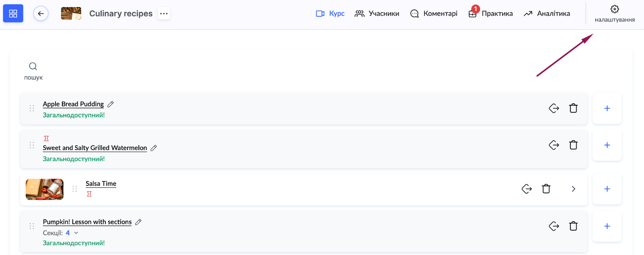
Task: Expand Salsa Time with the chevron arrow
Action: pos(574,189)
